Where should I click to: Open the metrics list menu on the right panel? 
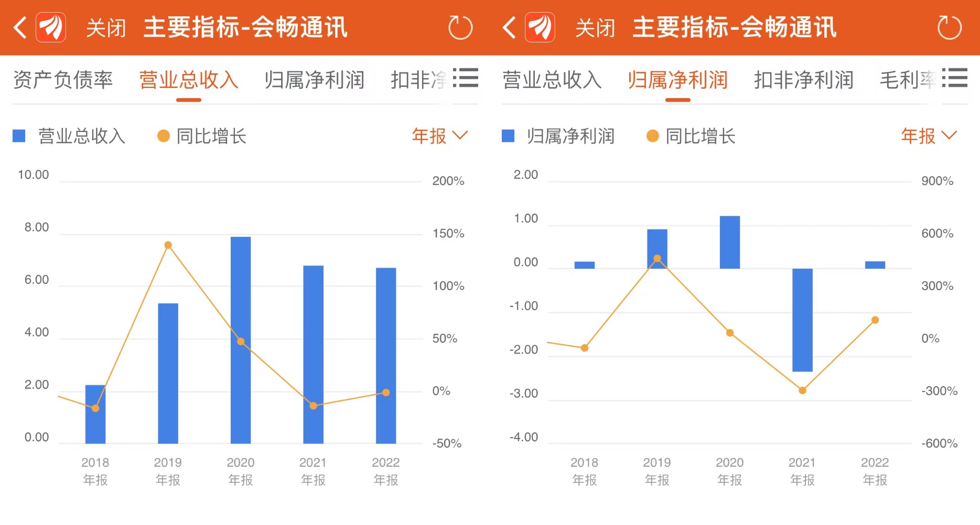[955, 79]
